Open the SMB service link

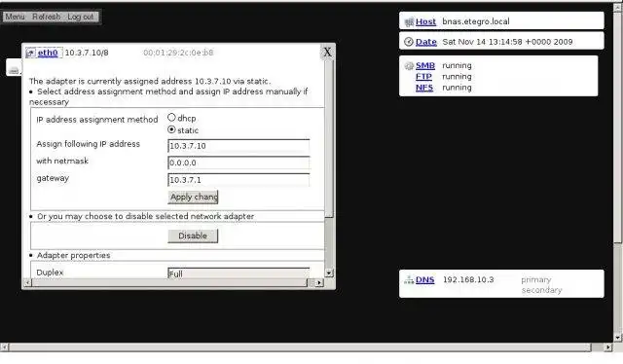[425, 65]
